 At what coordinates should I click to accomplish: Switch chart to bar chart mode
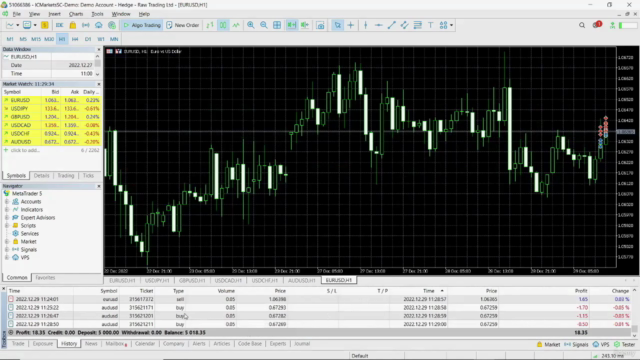pos(210,25)
